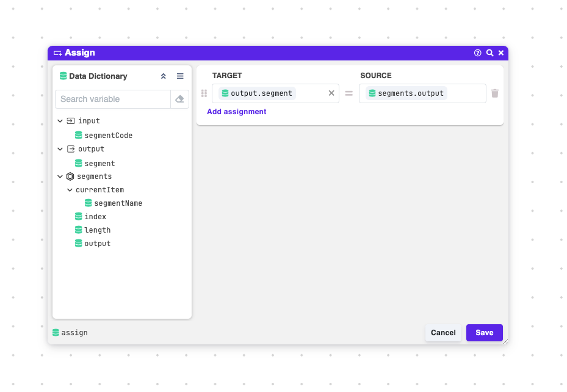Collapse the currentItem node

[x=70, y=190]
